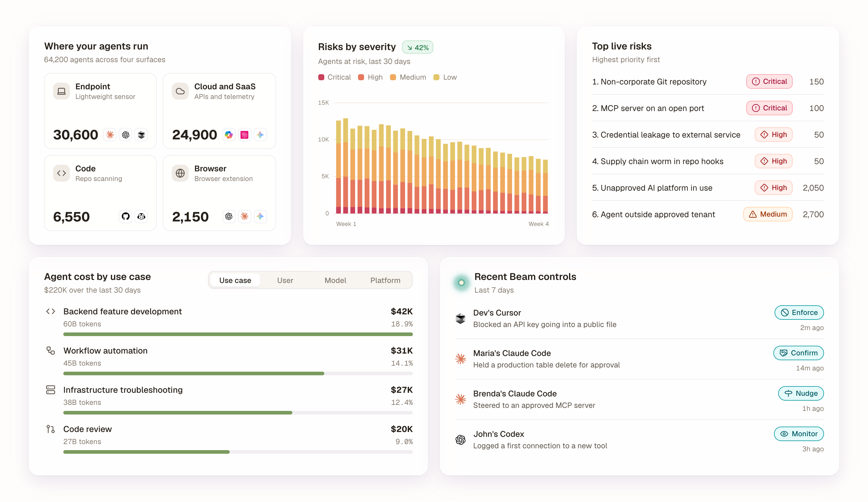The image size is (868, 502).
Task: Click the Cursor cube icon in the Endpoint card
Action: pyautogui.click(x=141, y=135)
